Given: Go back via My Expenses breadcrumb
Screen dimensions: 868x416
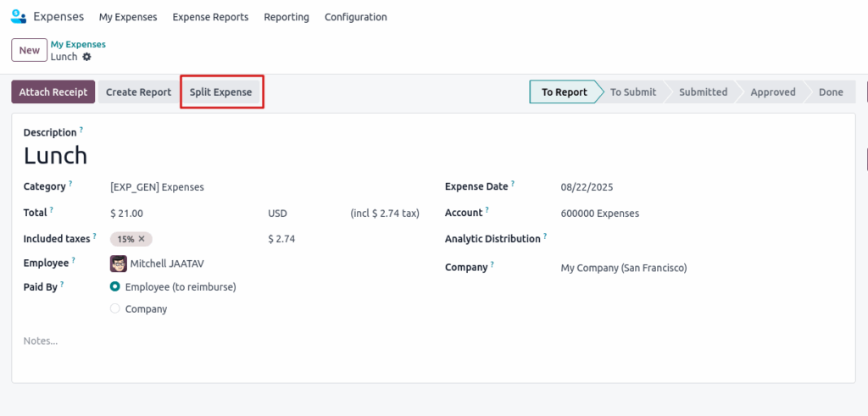Looking at the screenshot, I should pos(78,44).
